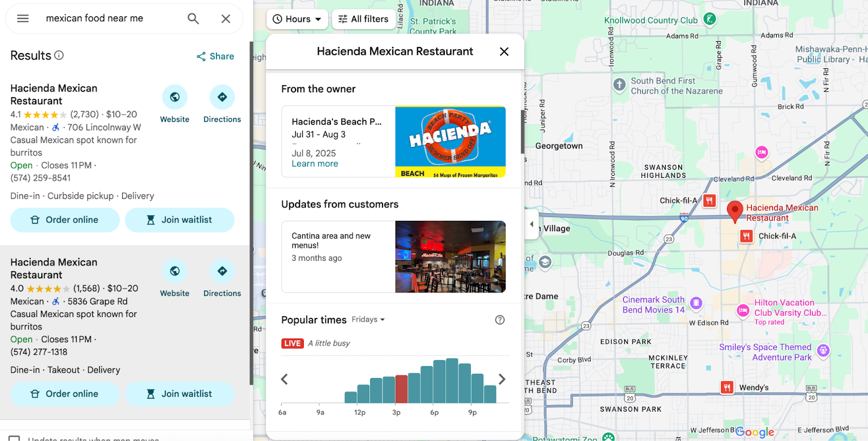Open the hamburger menu
868x441 pixels.
(23, 18)
